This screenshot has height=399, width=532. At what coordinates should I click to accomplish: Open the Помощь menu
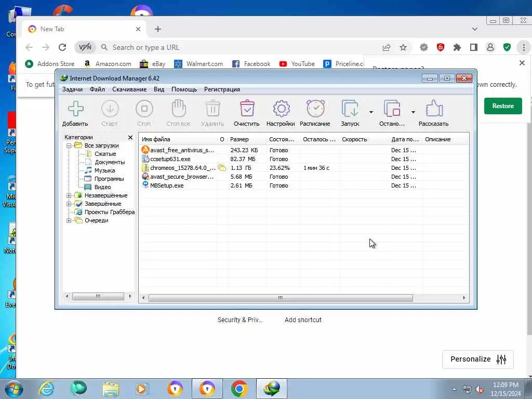tap(184, 89)
